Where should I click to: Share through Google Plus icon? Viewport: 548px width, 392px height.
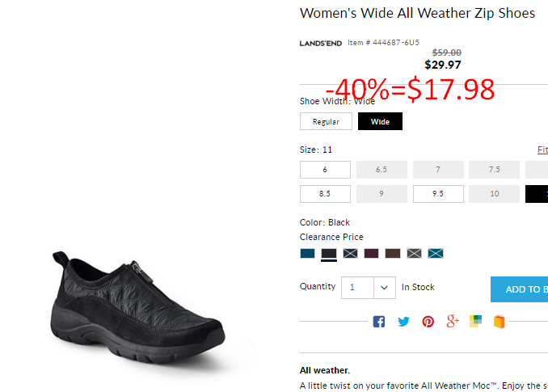pyautogui.click(x=453, y=321)
